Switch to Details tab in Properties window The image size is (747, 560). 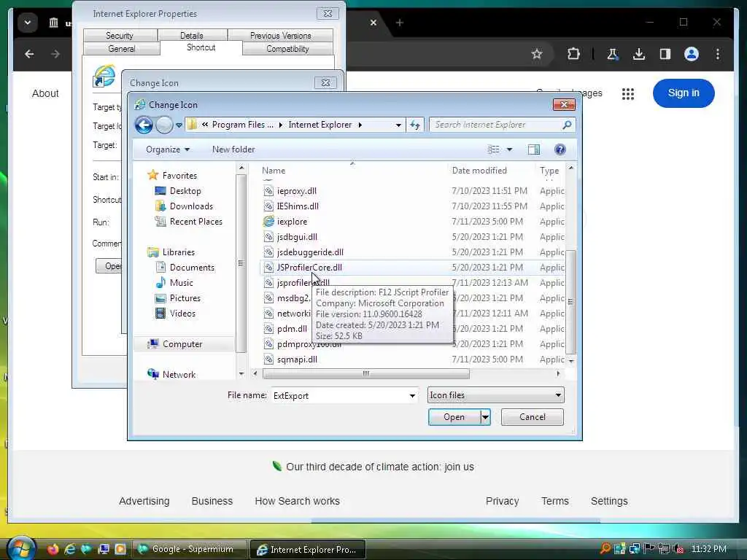click(x=192, y=36)
